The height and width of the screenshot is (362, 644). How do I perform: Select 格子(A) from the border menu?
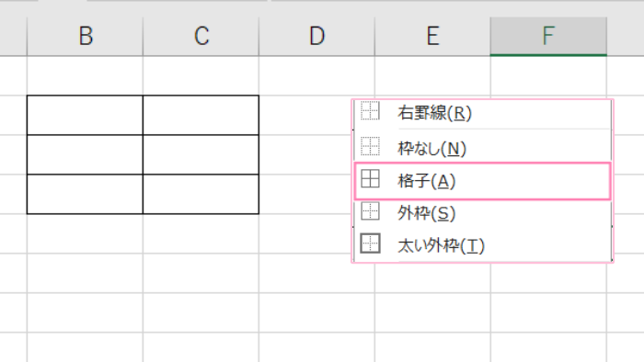click(483, 181)
